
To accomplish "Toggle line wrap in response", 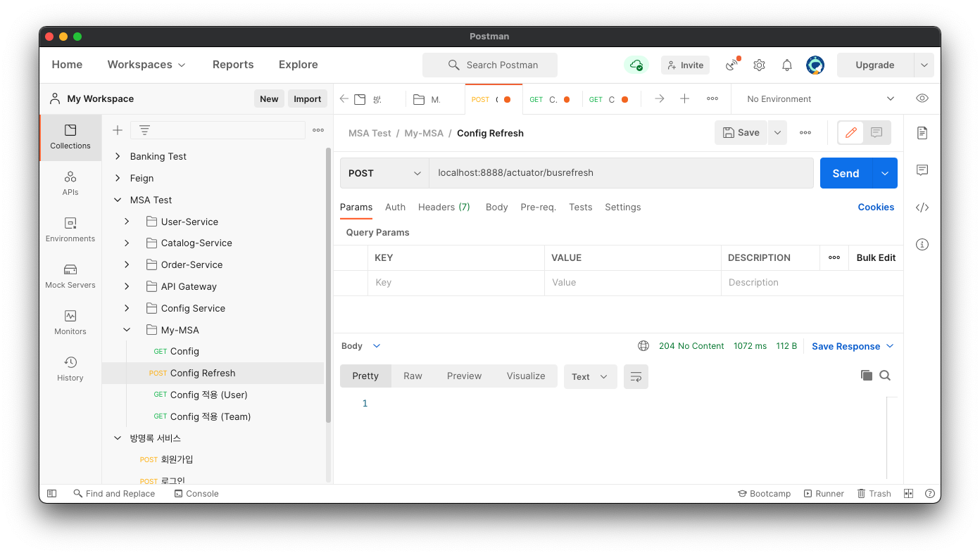I will [x=636, y=376].
